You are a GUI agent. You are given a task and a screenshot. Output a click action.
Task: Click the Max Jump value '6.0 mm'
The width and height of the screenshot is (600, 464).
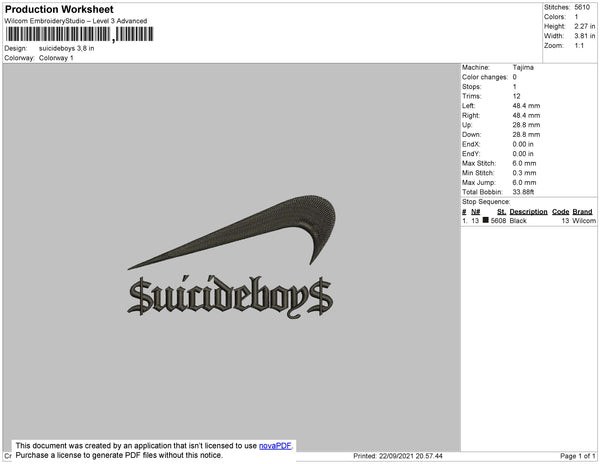pos(524,182)
